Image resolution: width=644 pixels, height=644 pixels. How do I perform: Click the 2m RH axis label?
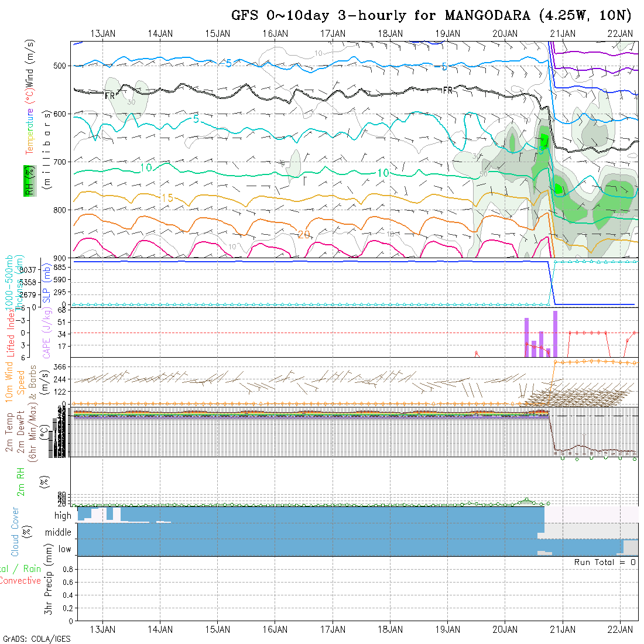[x=20, y=481]
